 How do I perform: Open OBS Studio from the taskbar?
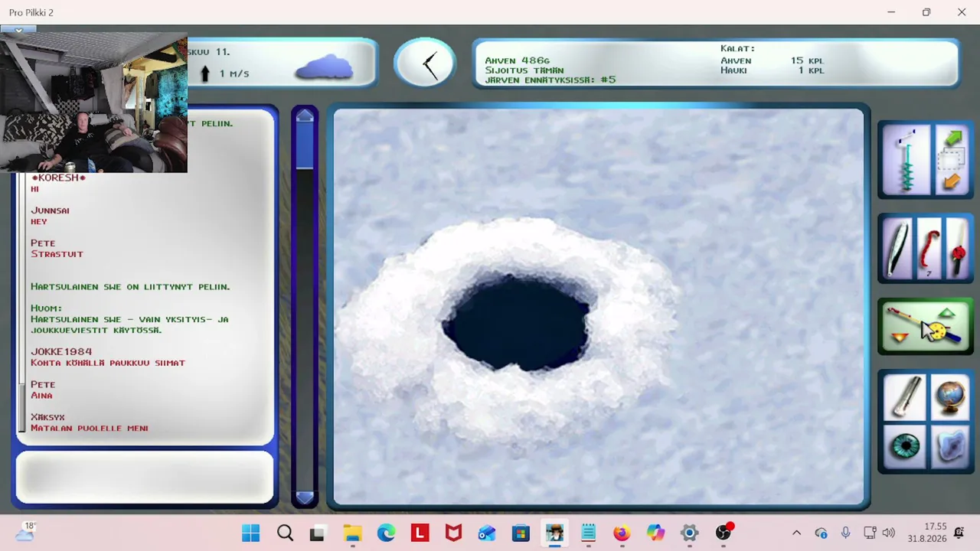click(724, 533)
